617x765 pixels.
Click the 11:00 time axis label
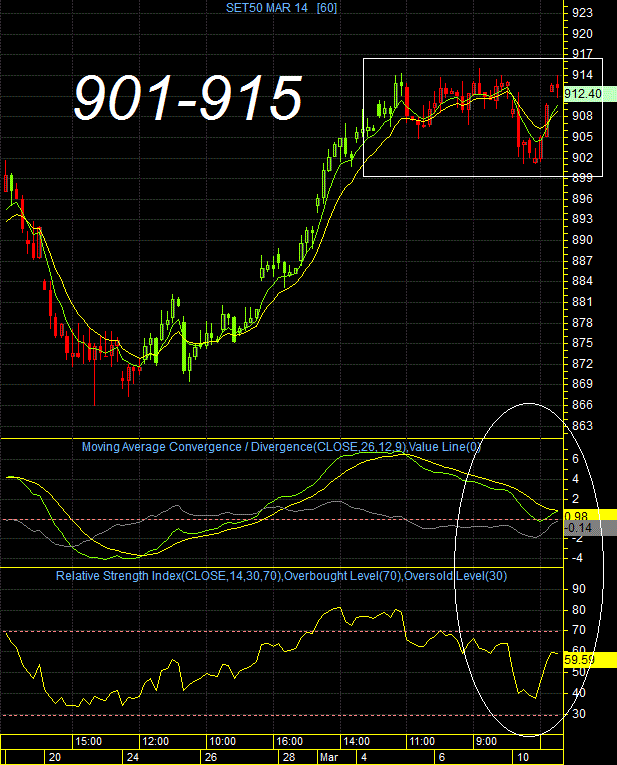click(422, 742)
